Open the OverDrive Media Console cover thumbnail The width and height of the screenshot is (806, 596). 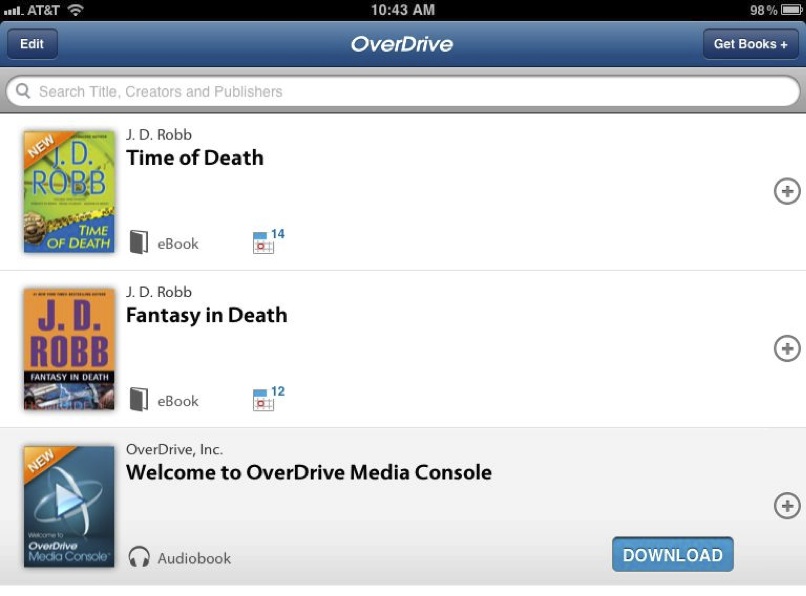click(x=69, y=507)
